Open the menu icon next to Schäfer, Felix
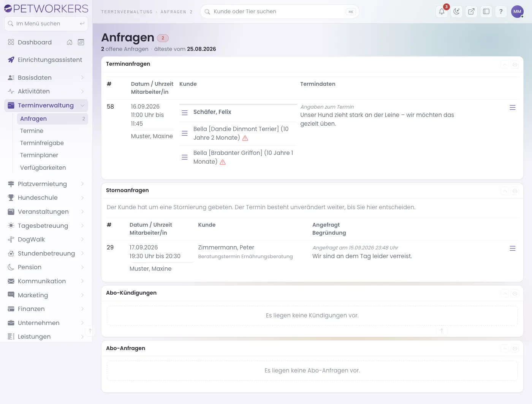The image size is (532, 404). click(x=185, y=113)
